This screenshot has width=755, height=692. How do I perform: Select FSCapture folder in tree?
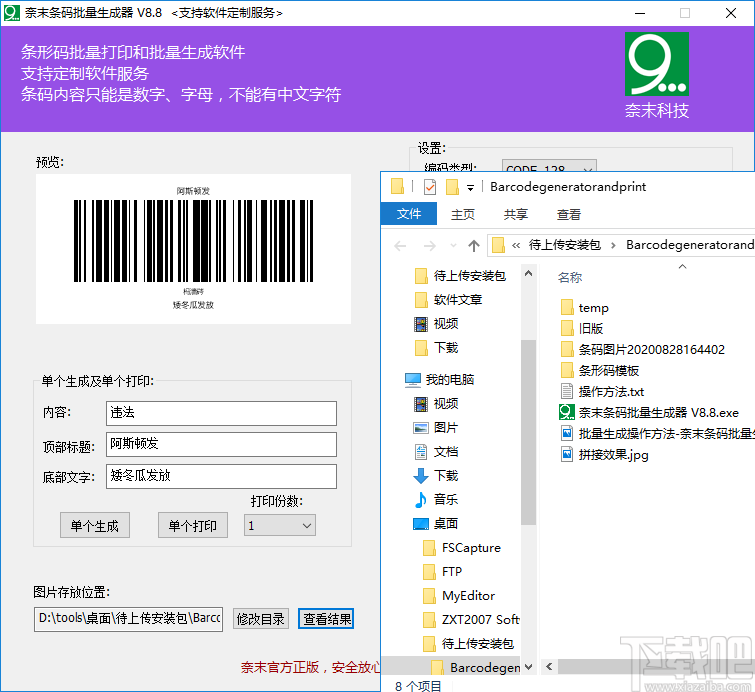tap(462, 548)
